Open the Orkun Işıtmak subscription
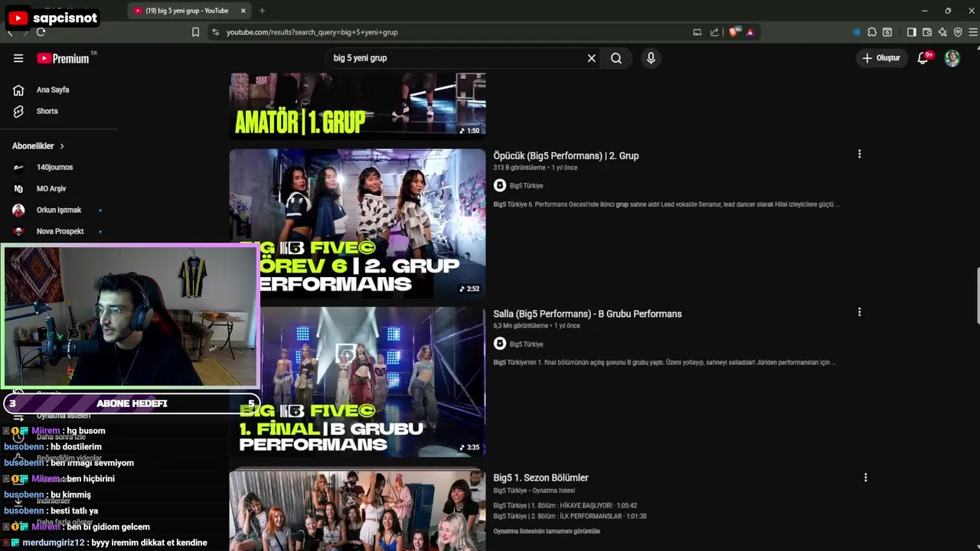The image size is (980, 551). (59, 210)
